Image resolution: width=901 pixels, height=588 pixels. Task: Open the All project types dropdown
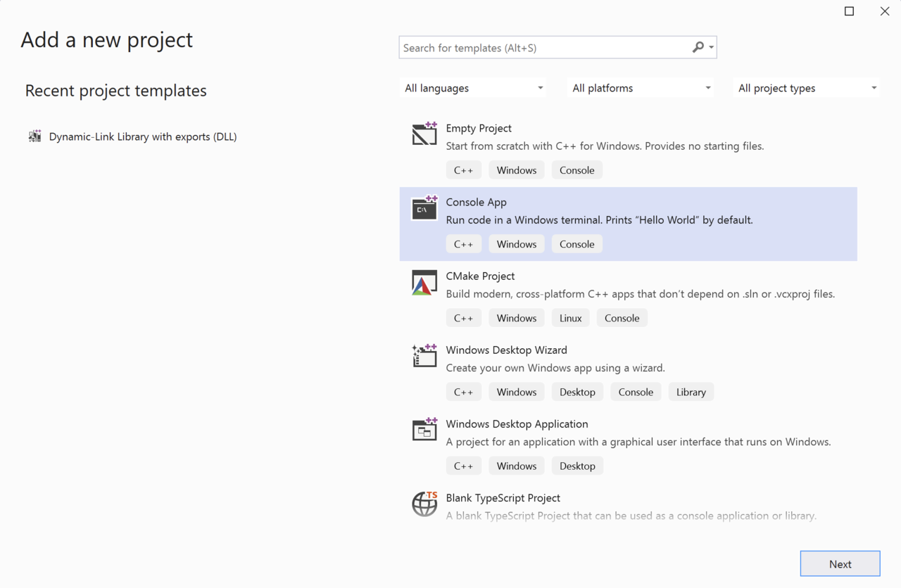[805, 87]
